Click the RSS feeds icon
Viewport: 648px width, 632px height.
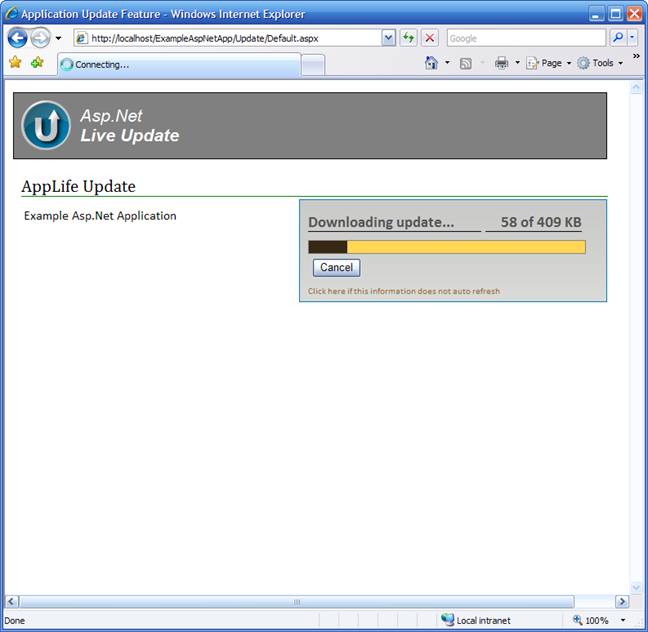(466, 63)
